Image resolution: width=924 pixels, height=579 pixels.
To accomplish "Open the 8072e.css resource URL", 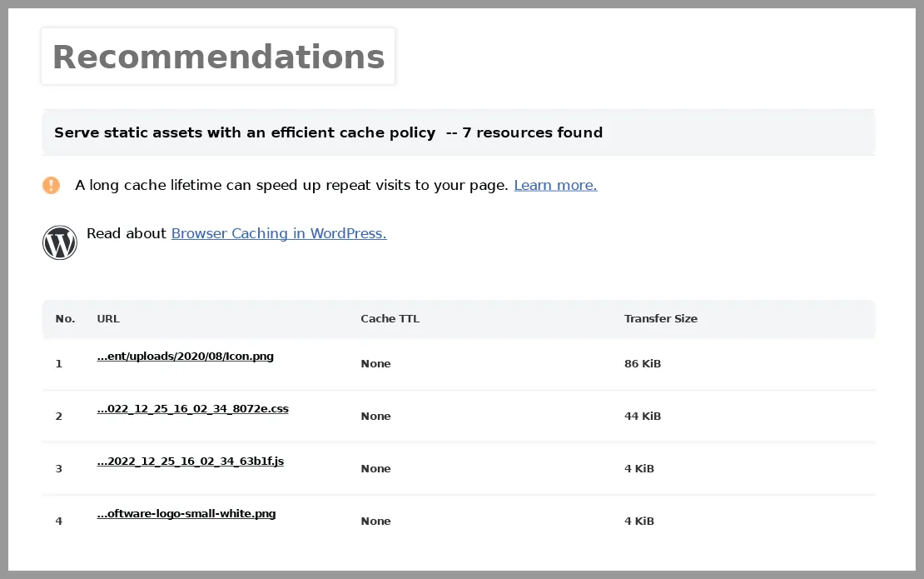I will coord(192,408).
